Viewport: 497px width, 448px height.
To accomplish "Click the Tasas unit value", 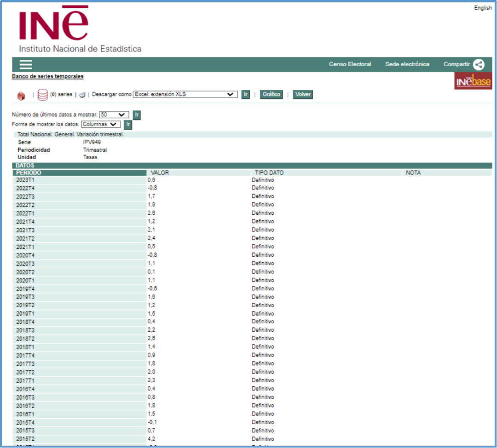I will point(90,157).
